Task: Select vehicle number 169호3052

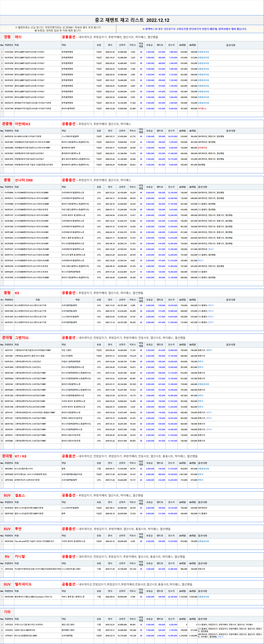Action: click(9, 542)
